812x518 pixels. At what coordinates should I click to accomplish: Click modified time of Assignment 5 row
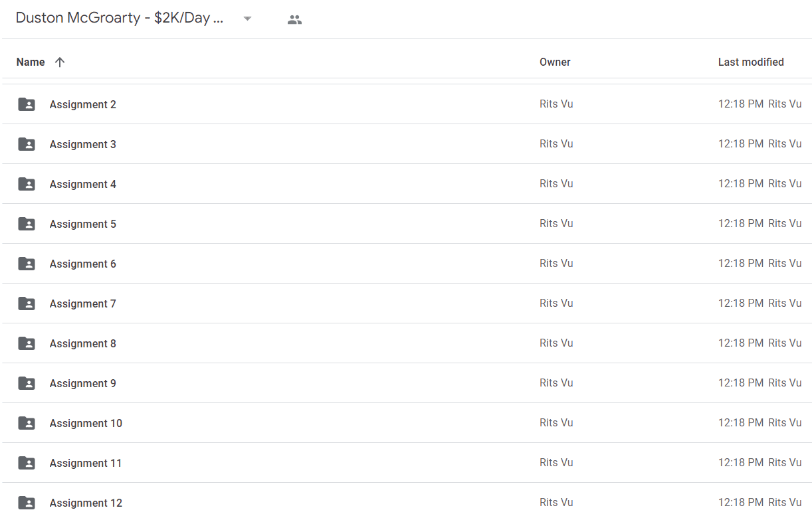click(741, 223)
